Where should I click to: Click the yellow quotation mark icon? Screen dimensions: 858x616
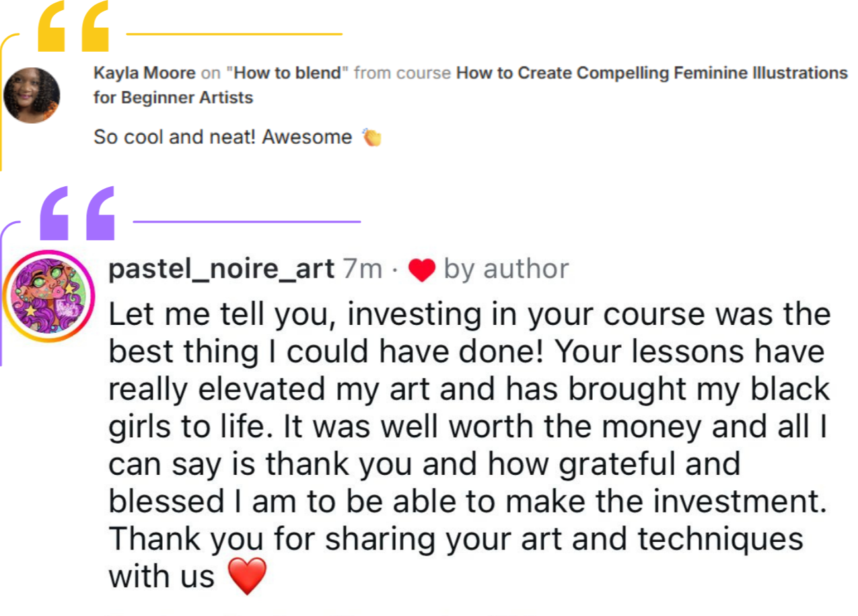[73, 26]
